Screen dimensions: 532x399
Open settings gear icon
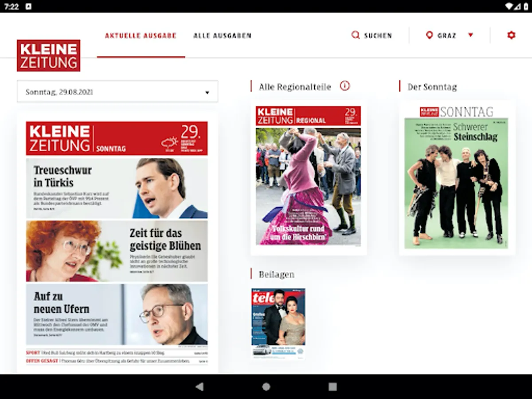click(511, 35)
